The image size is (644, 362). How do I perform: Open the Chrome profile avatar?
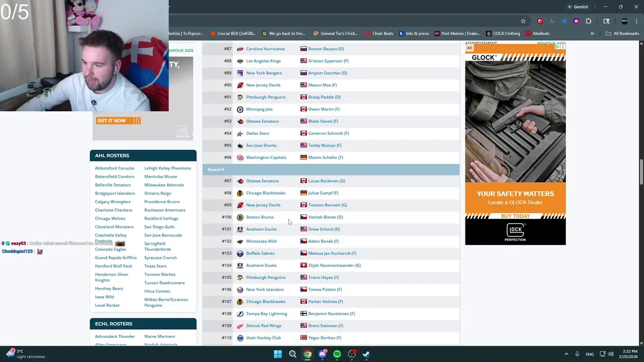point(624,21)
